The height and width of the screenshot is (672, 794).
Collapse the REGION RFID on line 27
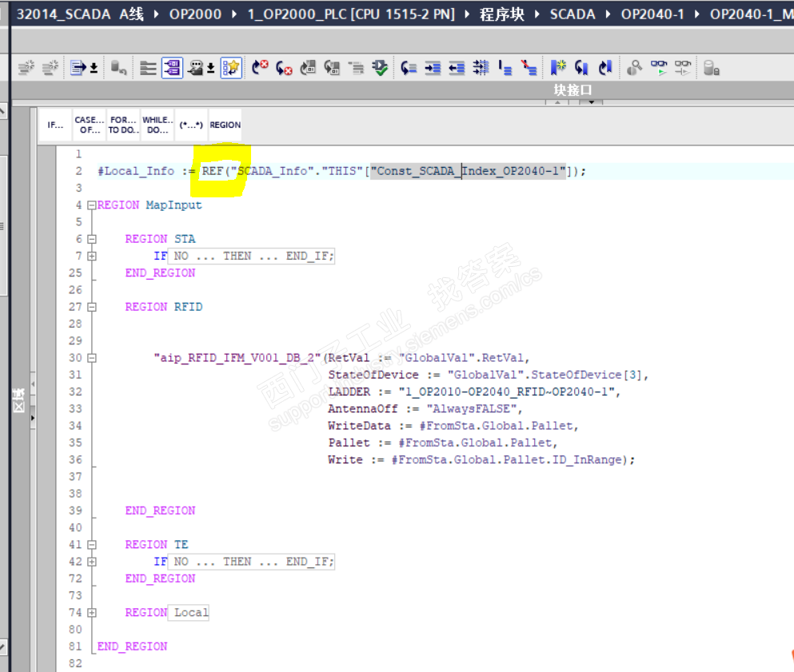coord(92,307)
